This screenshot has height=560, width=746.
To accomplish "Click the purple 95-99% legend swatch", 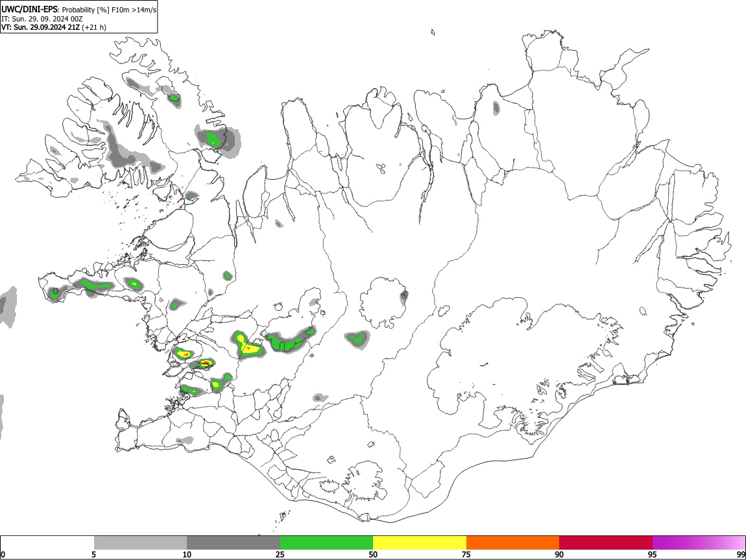I will pos(699,543).
